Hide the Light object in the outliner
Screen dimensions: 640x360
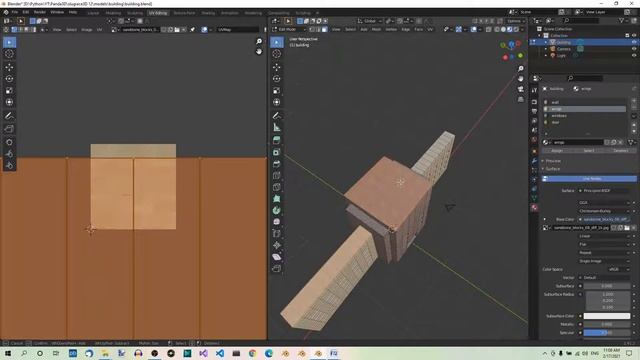click(634, 55)
